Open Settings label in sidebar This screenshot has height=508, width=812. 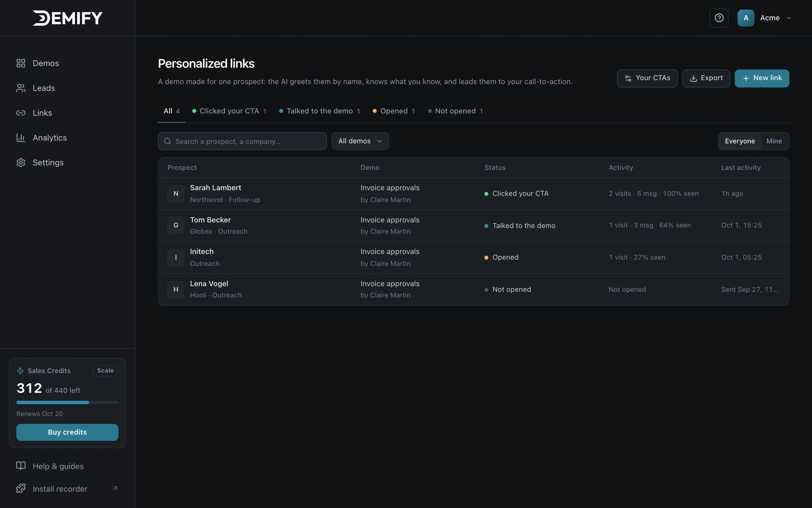[48, 163]
